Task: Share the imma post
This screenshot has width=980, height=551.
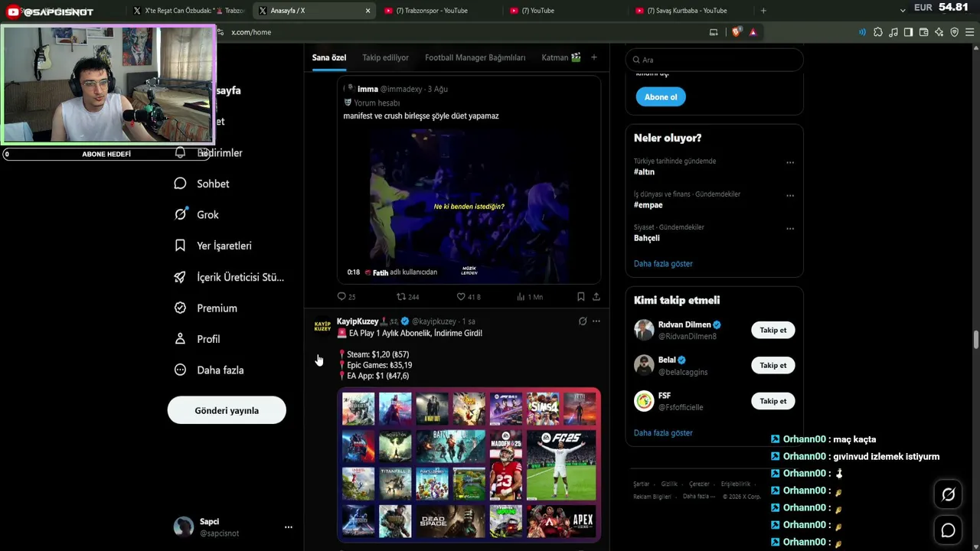Action: (x=596, y=297)
